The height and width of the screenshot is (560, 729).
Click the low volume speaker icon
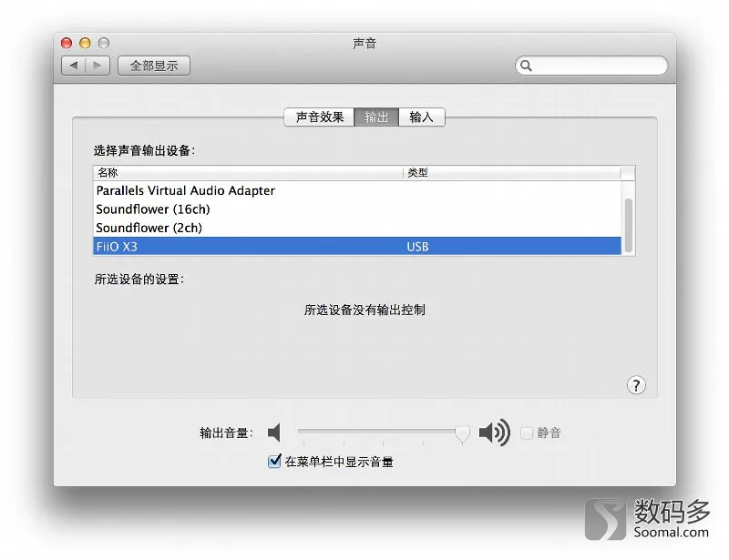[274, 433]
